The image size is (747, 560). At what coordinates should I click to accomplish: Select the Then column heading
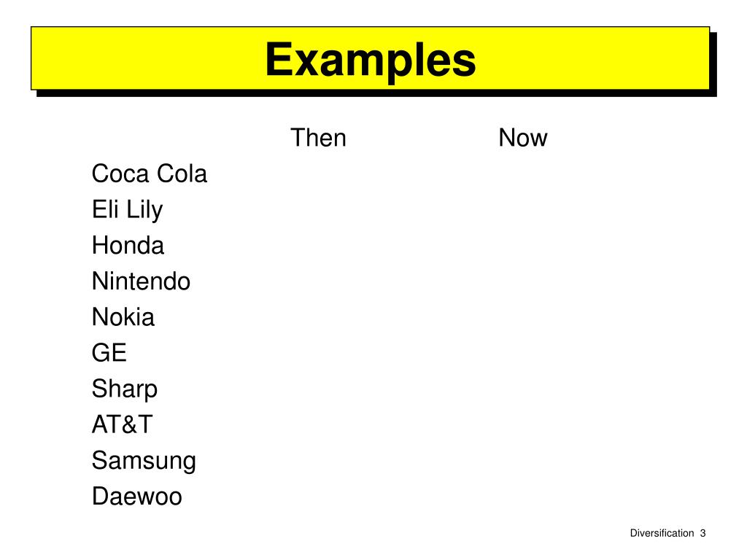(x=318, y=138)
